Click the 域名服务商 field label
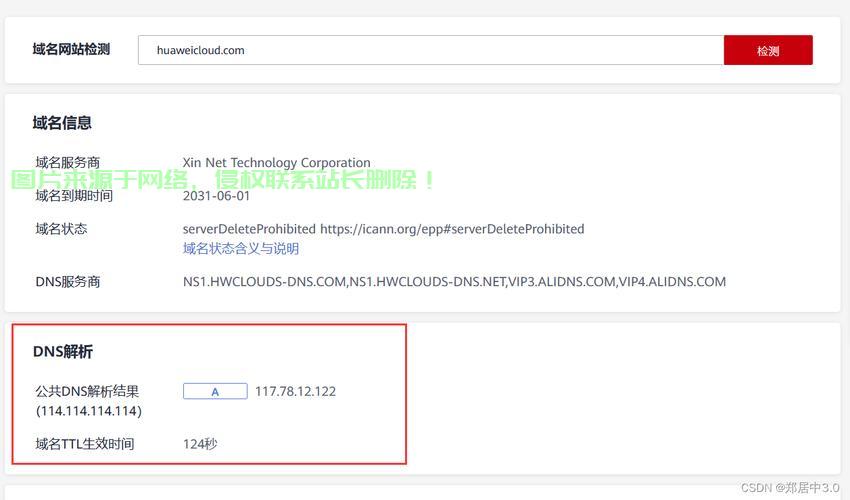This screenshot has height=500, width=850. tap(67, 163)
